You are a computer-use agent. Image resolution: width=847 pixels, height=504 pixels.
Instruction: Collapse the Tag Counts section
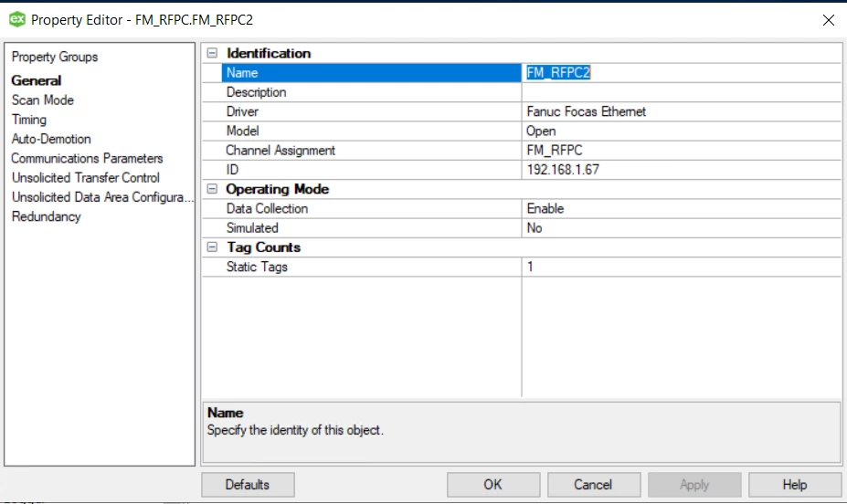pyautogui.click(x=212, y=247)
